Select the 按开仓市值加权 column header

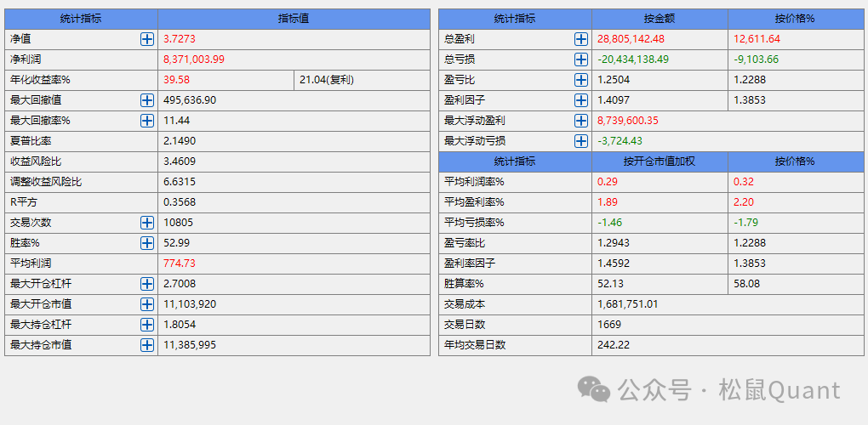tap(660, 161)
